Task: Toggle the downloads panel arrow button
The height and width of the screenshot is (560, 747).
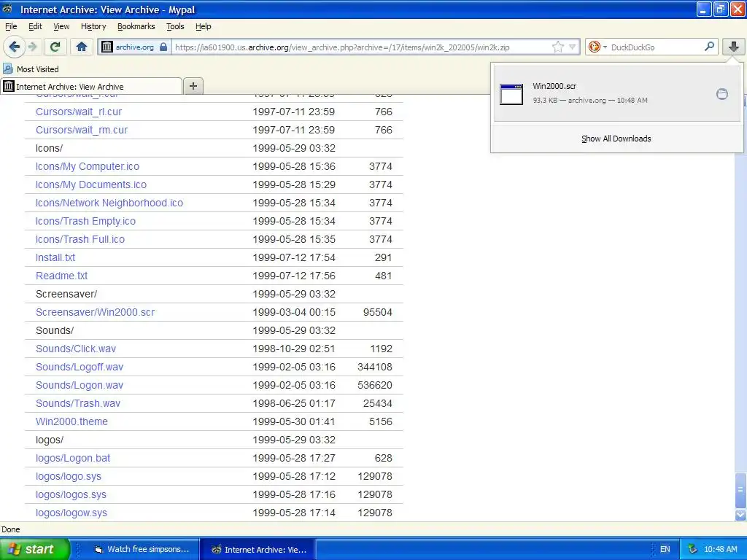Action: click(734, 47)
